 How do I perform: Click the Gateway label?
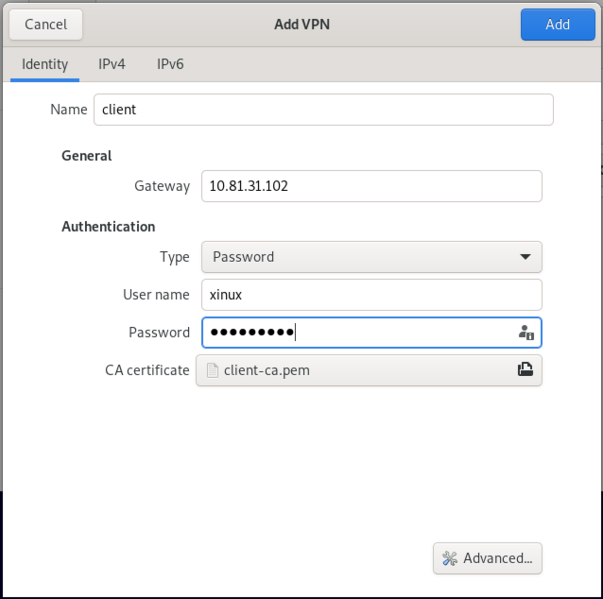click(x=162, y=186)
